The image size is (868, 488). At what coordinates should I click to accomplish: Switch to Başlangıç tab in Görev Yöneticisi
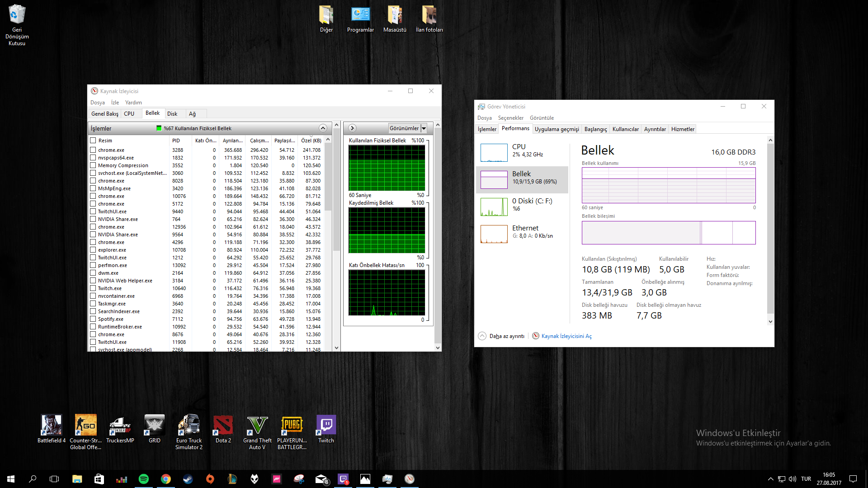[x=595, y=129]
